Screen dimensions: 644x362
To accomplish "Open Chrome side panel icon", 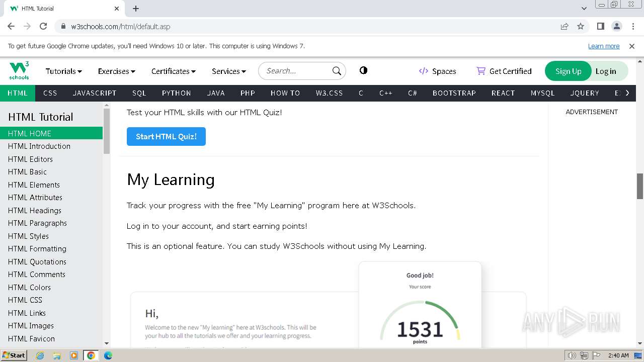I will click(600, 26).
